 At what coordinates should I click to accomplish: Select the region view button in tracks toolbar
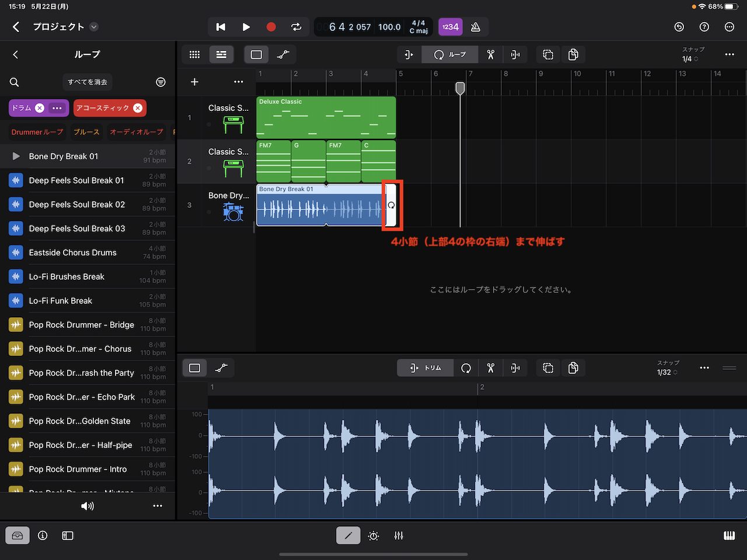pyautogui.click(x=256, y=54)
